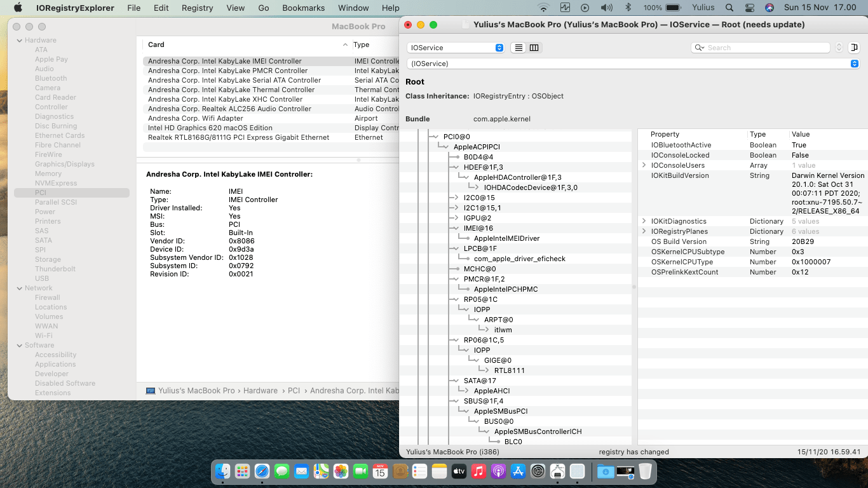The width and height of the screenshot is (868, 488).
Task: Open Control Center in menu bar
Action: (x=749, y=8)
